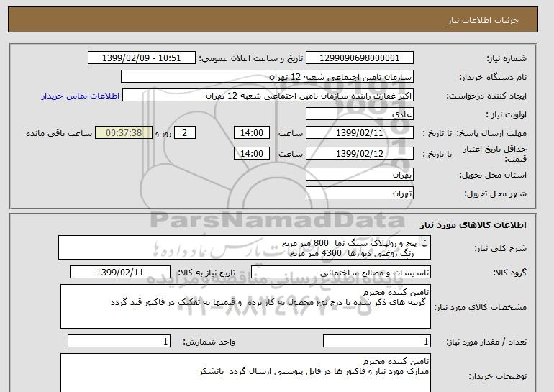Click the counting unit field showing 1
This screenshot has width=554, height=392.
119,342
